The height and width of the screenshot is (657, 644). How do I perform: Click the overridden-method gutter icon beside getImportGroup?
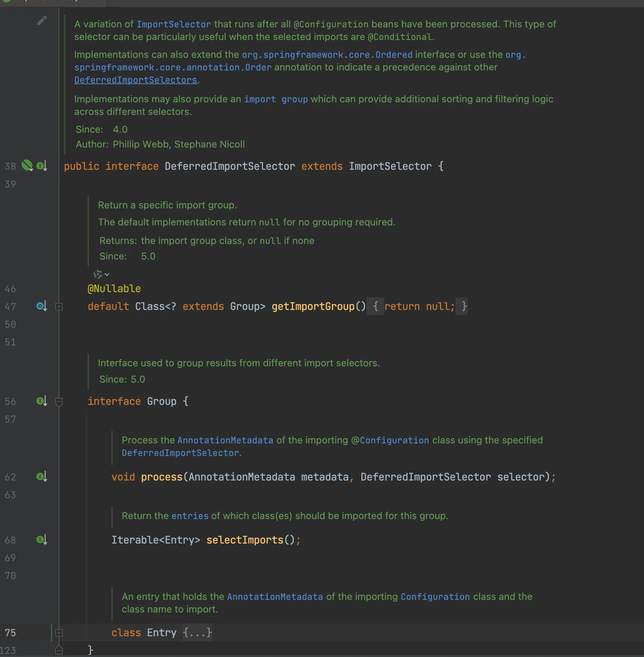point(42,306)
